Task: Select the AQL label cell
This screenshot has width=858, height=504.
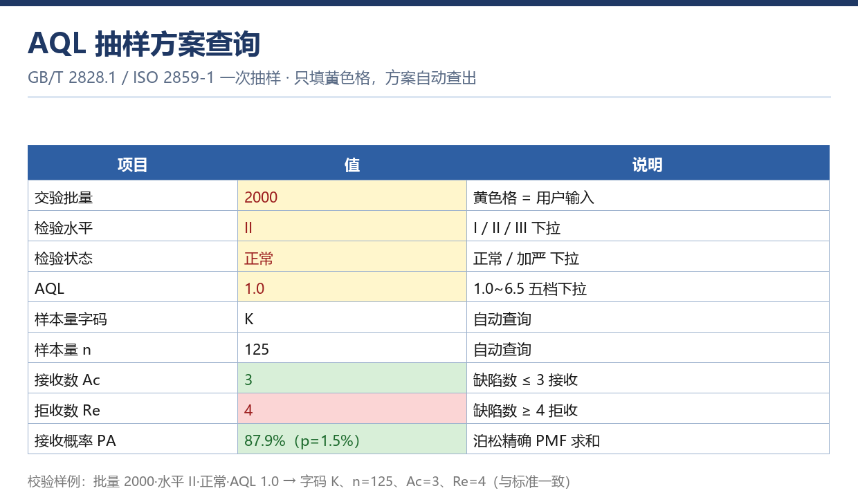Action: click(x=133, y=287)
